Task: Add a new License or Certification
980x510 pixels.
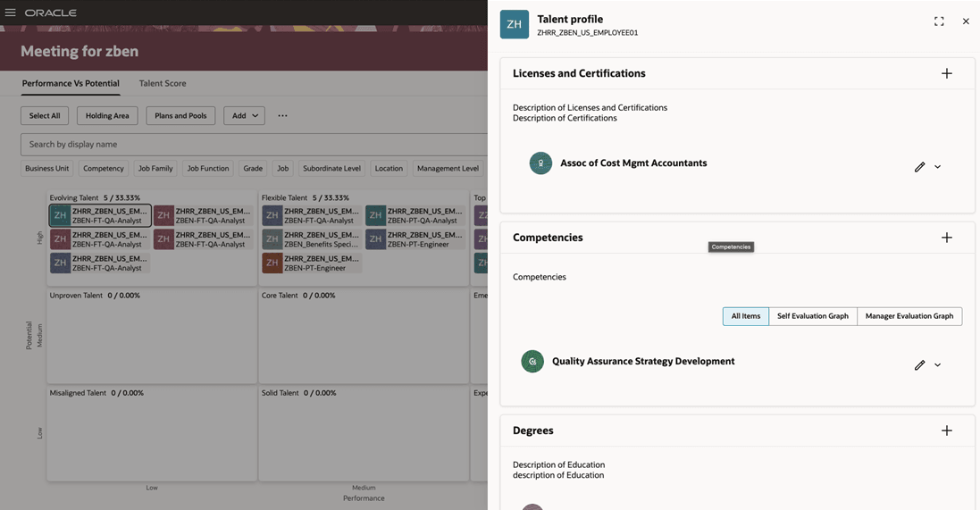Action: [x=947, y=73]
